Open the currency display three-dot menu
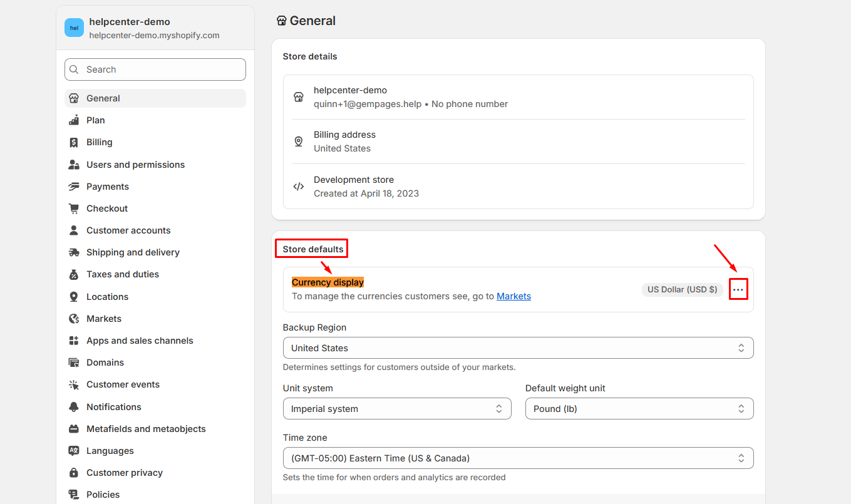 tap(738, 290)
